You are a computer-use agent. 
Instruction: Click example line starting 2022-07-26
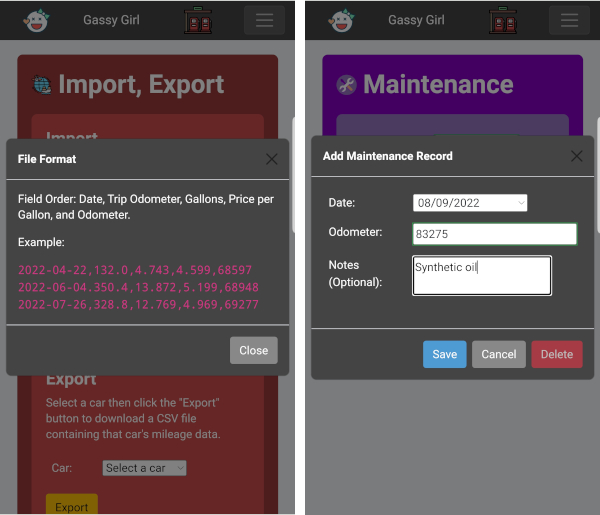[139, 305]
